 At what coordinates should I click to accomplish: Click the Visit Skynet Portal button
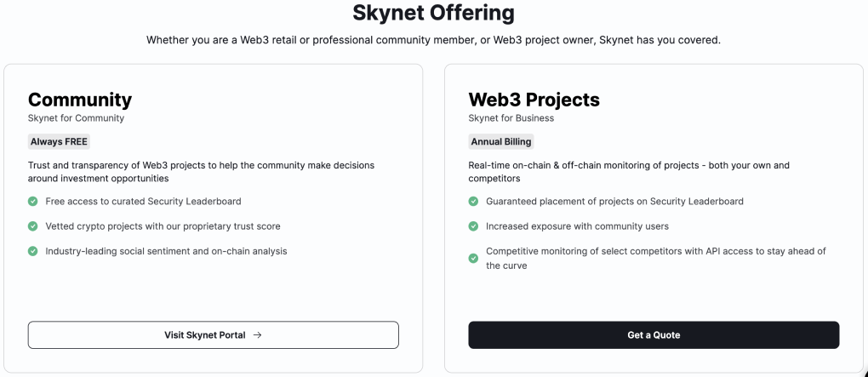[213, 334]
